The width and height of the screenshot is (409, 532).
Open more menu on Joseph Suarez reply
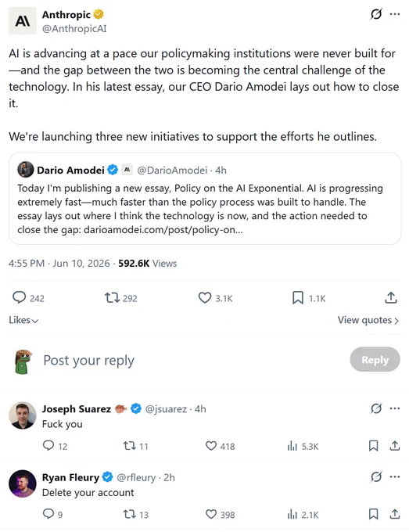coord(395,408)
